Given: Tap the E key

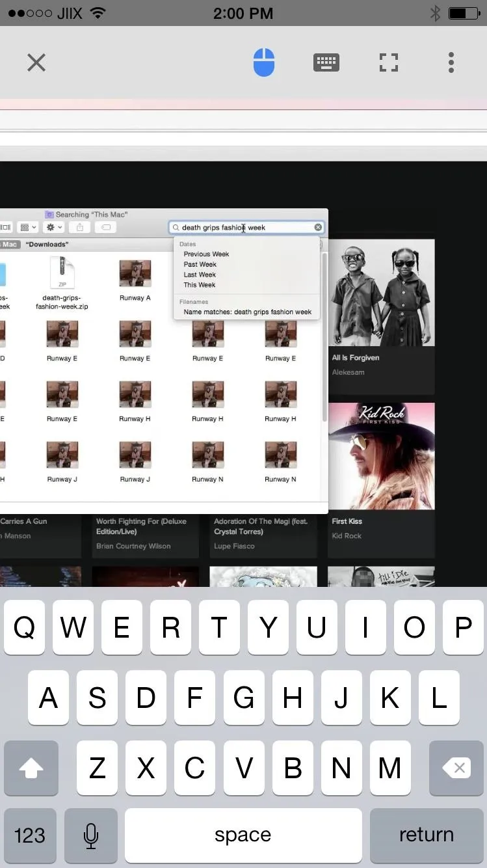Looking at the screenshot, I should pyautogui.click(x=122, y=627).
